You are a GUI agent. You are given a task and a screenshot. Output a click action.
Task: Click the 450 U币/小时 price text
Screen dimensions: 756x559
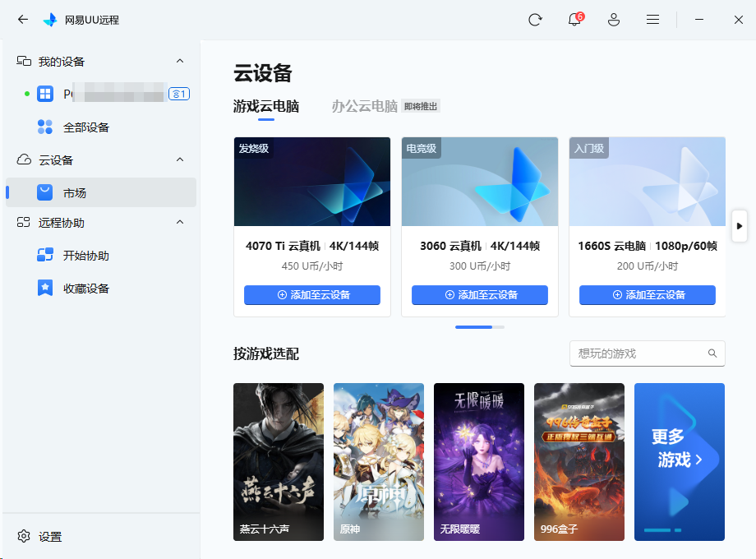pos(312,266)
